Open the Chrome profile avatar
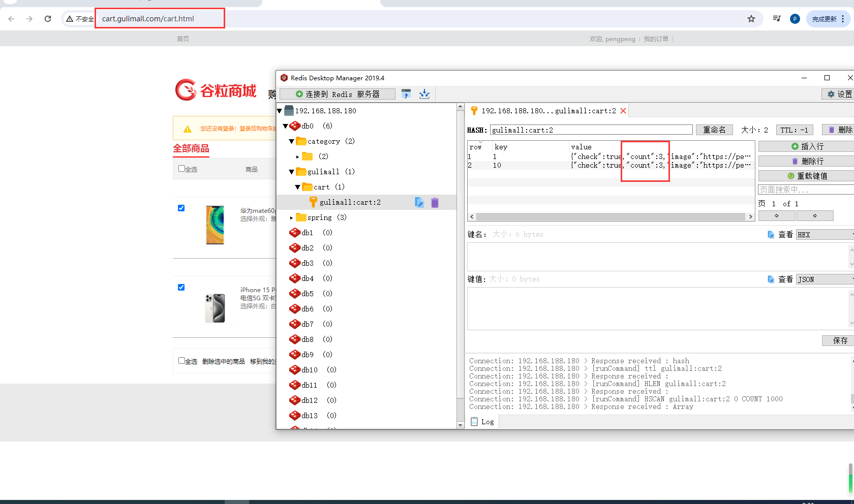 pyautogui.click(x=795, y=19)
